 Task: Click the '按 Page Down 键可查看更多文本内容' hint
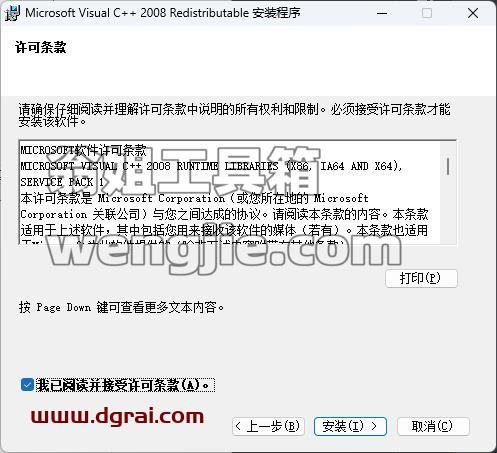click(x=121, y=307)
